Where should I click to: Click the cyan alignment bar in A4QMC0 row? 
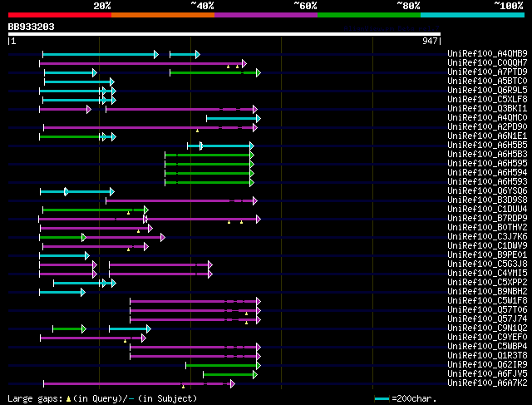point(234,118)
